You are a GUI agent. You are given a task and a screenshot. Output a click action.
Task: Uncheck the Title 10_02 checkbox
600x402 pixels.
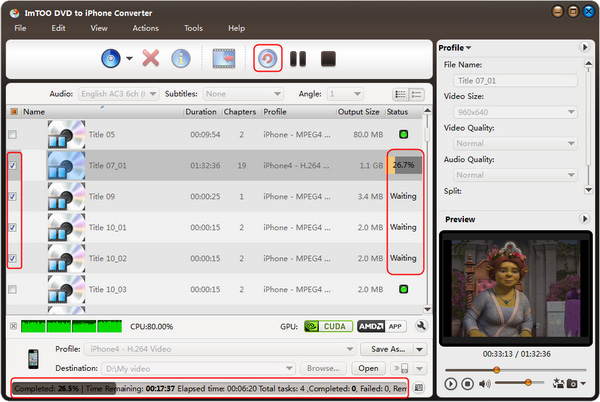[13, 258]
